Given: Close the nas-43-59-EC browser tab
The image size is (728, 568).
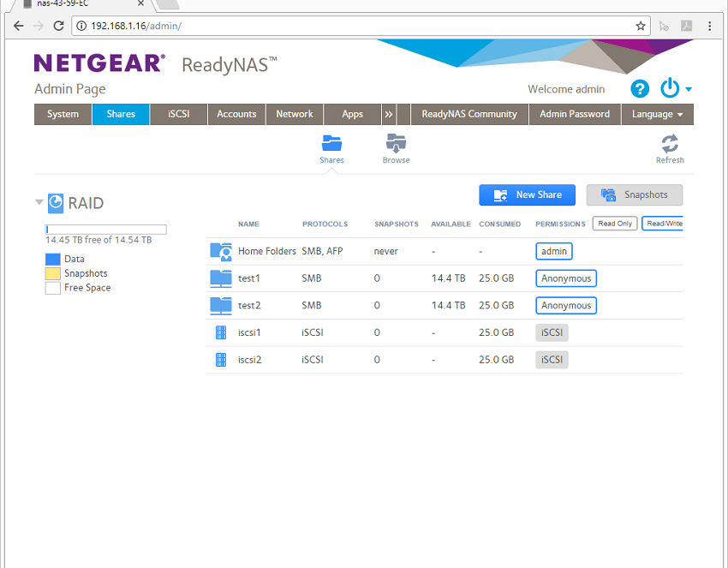Looking at the screenshot, I should (140, 3).
